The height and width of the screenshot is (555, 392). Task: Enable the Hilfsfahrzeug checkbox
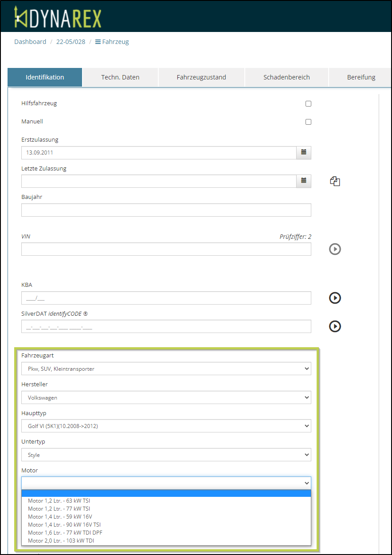click(x=308, y=104)
